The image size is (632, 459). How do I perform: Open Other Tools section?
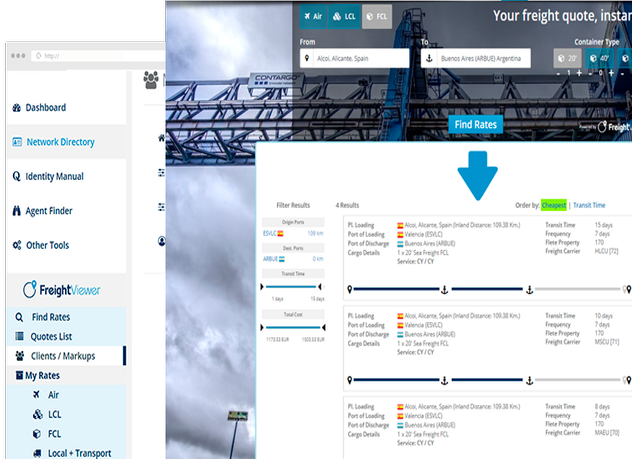pyautogui.click(x=47, y=245)
